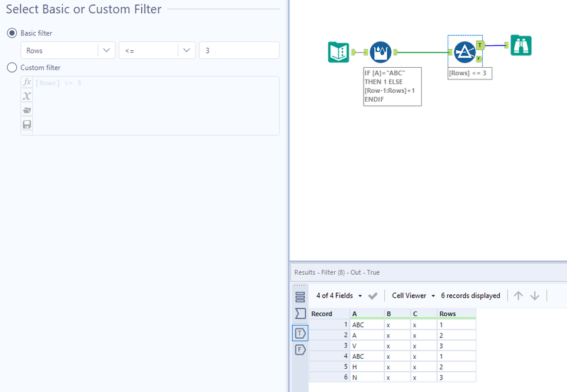Click cell V in record 3
The width and height of the screenshot is (567, 392).
pyautogui.click(x=367, y=346)
